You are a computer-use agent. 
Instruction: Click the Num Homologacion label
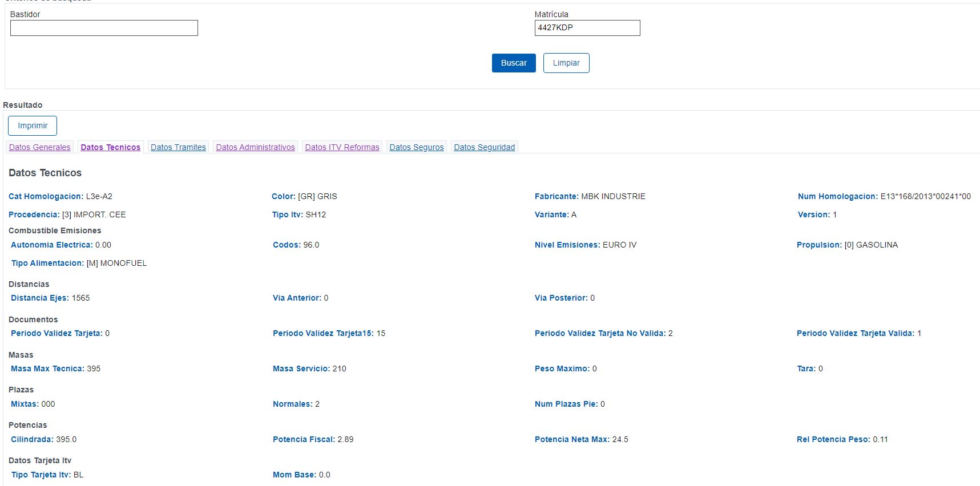point(837,196)
